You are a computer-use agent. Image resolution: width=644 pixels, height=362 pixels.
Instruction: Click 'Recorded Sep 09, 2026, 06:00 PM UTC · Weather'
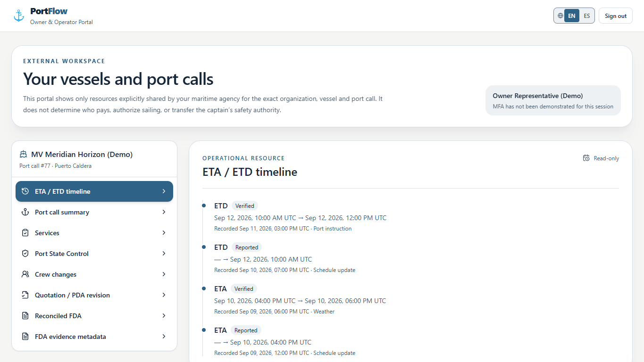(274, 312)
